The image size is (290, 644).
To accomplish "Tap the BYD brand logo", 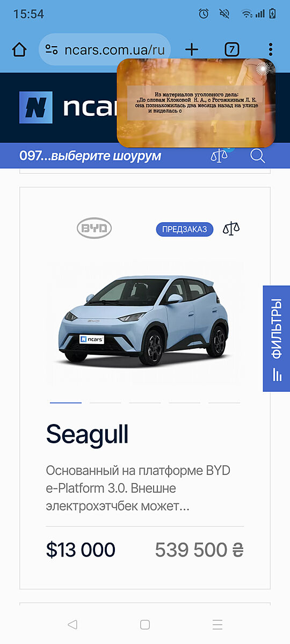I will 95,229.
